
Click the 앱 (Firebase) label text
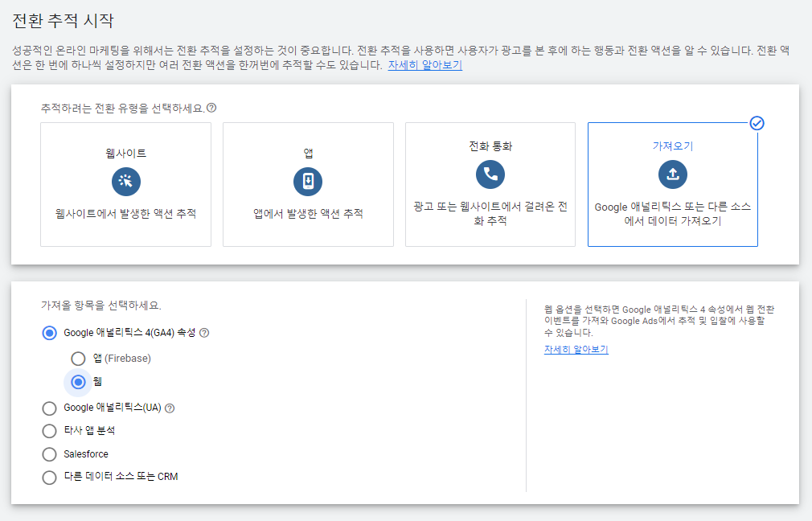[122, 359]
